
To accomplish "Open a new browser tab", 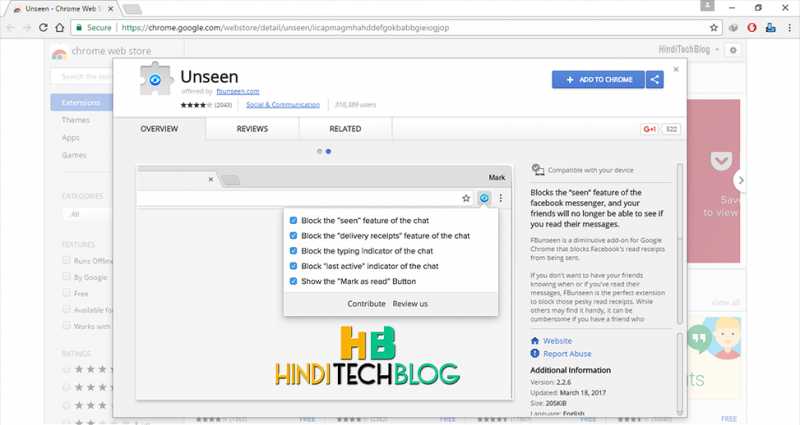I will click(x=132, y=9).
